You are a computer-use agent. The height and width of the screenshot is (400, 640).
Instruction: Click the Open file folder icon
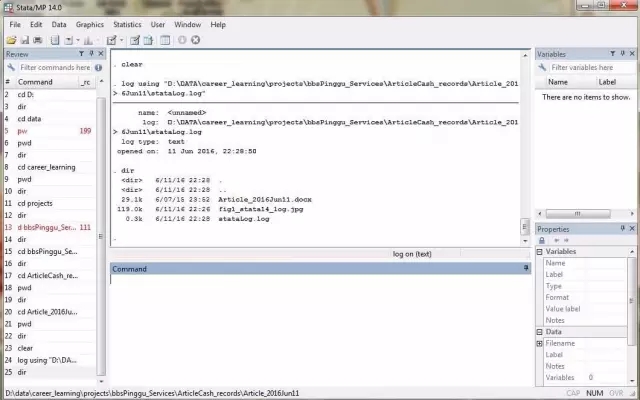tap(11, 40)
